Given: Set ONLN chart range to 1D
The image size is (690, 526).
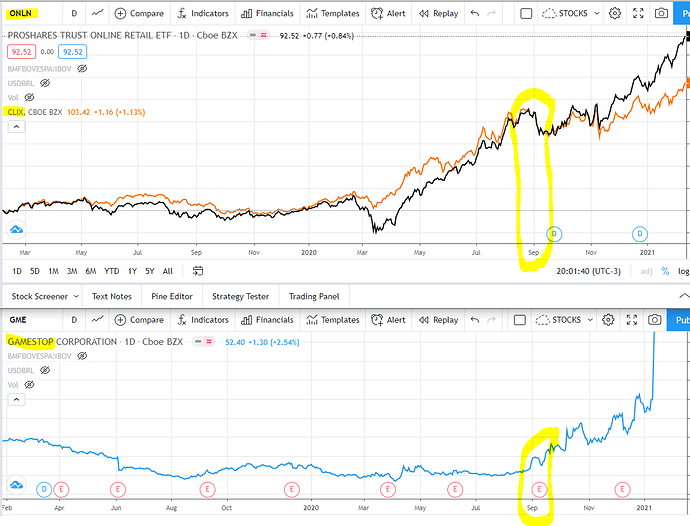Looking at the screenshot, I should coord(17,271).
